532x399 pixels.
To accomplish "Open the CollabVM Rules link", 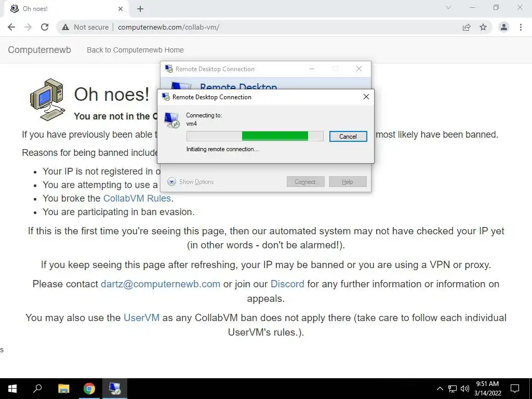I will pyautogui.click(x=137, y=198).
